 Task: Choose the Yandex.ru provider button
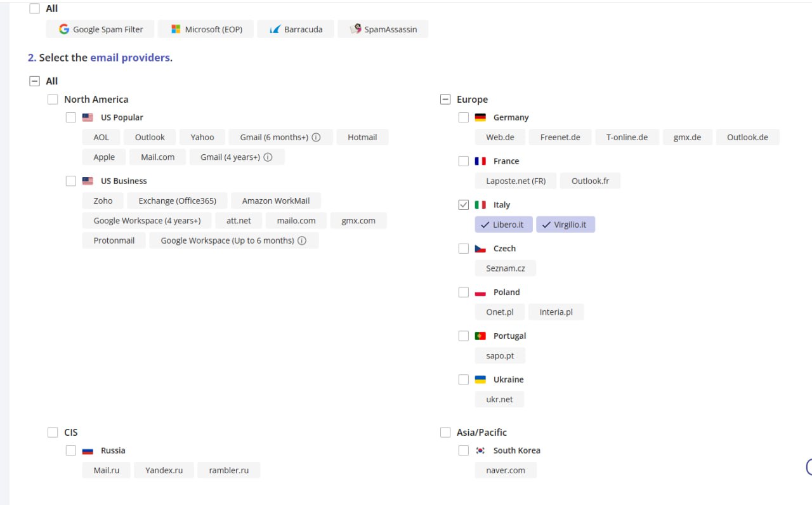164,470
